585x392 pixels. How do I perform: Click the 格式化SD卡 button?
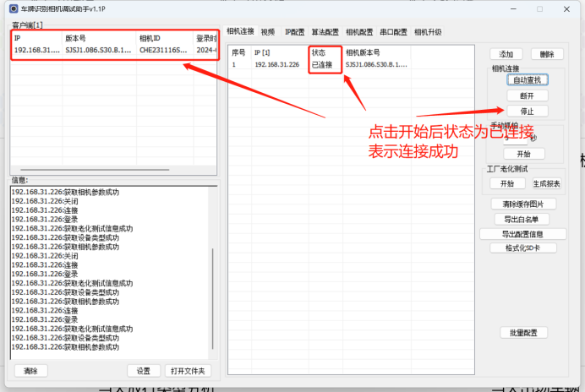point(523,248)
